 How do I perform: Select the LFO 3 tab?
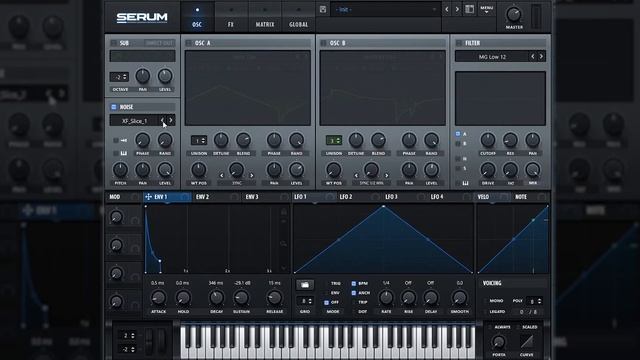[404, 197]
